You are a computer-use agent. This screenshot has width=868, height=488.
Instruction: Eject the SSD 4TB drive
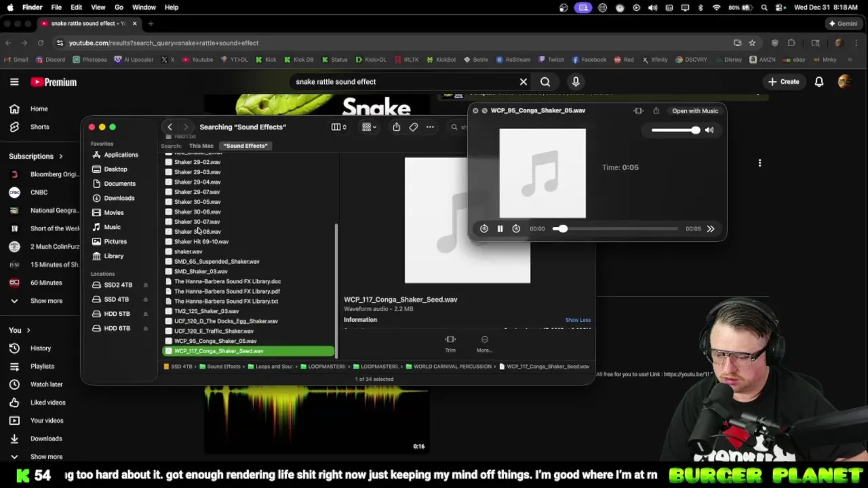point(145,299)
